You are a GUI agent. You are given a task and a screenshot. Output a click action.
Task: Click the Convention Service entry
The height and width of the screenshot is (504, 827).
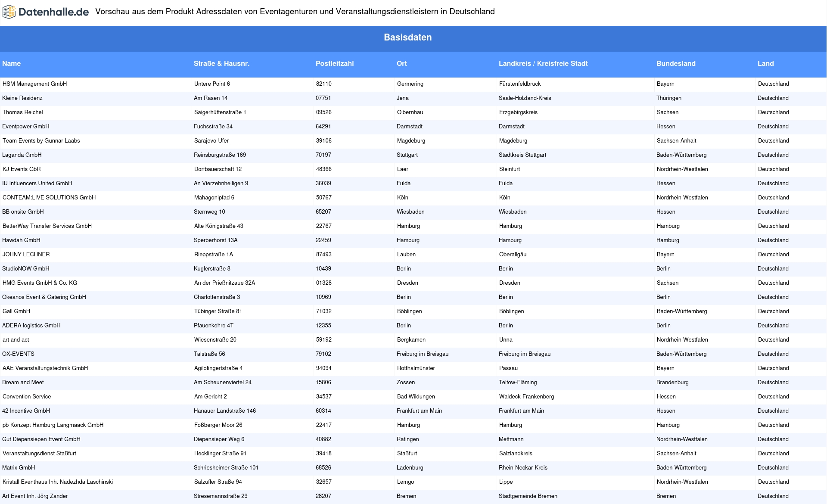pos(27,397)
